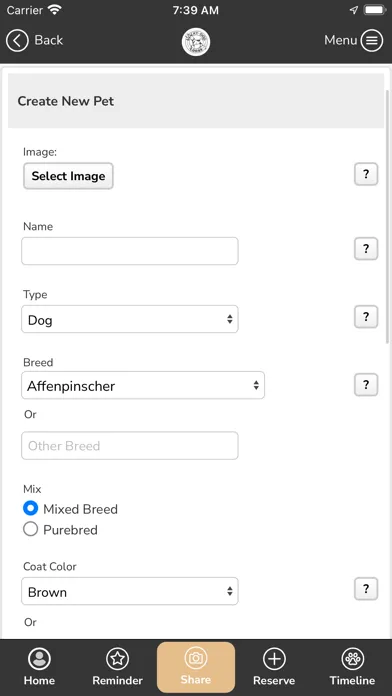Show help for the Name field
Image resolution: width=392 pixels, height=696 pixels.
click(x=366, y=249)
